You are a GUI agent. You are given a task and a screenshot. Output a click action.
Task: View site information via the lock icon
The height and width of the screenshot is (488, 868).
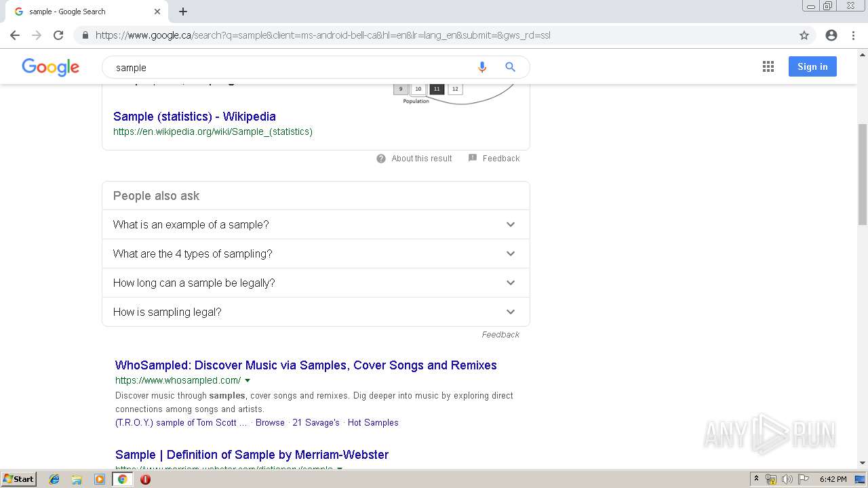point(85,35)
